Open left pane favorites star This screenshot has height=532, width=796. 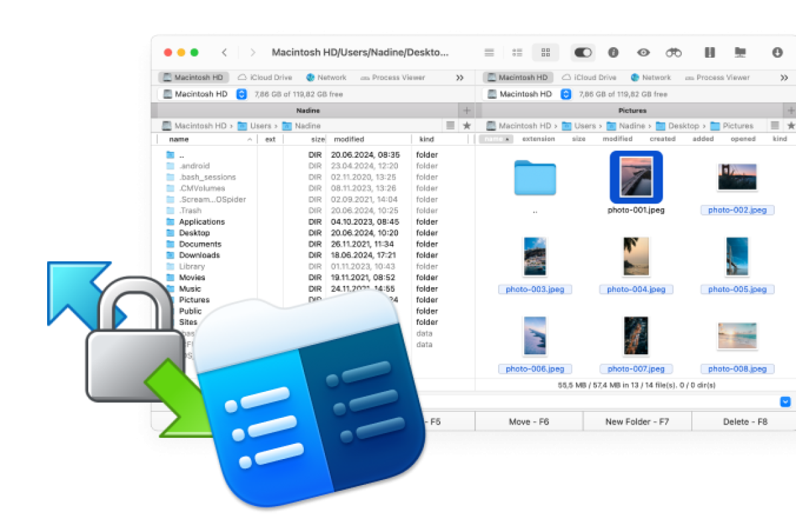click(x=466, y=125)
